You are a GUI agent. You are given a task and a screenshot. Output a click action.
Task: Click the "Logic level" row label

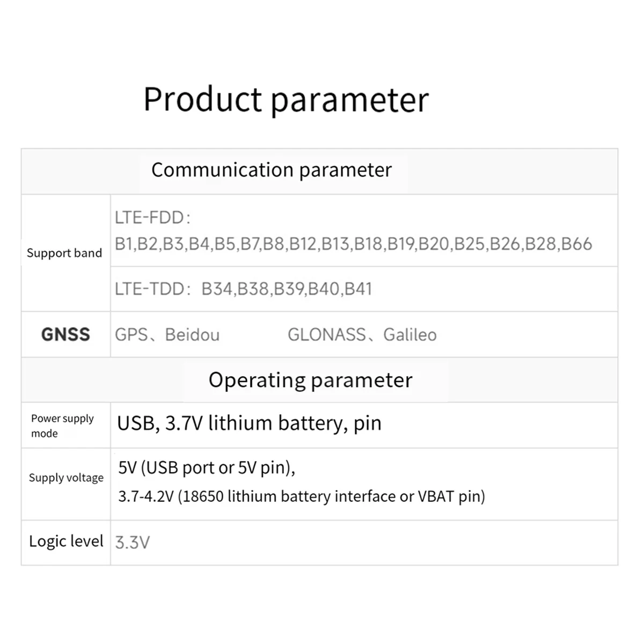pyautogui.click(x=66, y=541)
